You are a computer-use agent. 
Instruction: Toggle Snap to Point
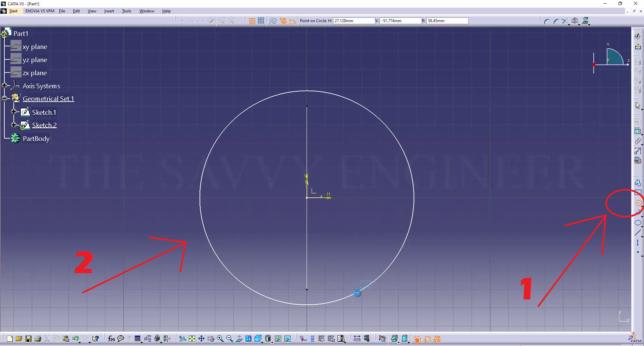(x=261, y=21)
